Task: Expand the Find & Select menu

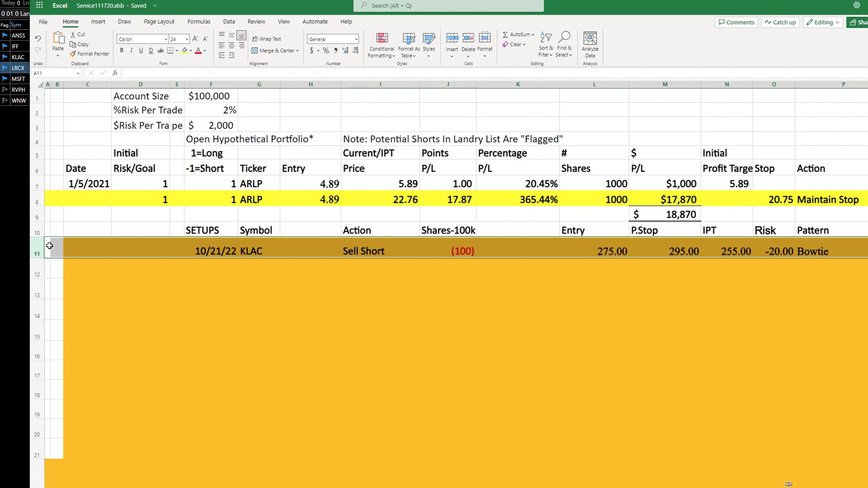Action: (x=564, y=45)
